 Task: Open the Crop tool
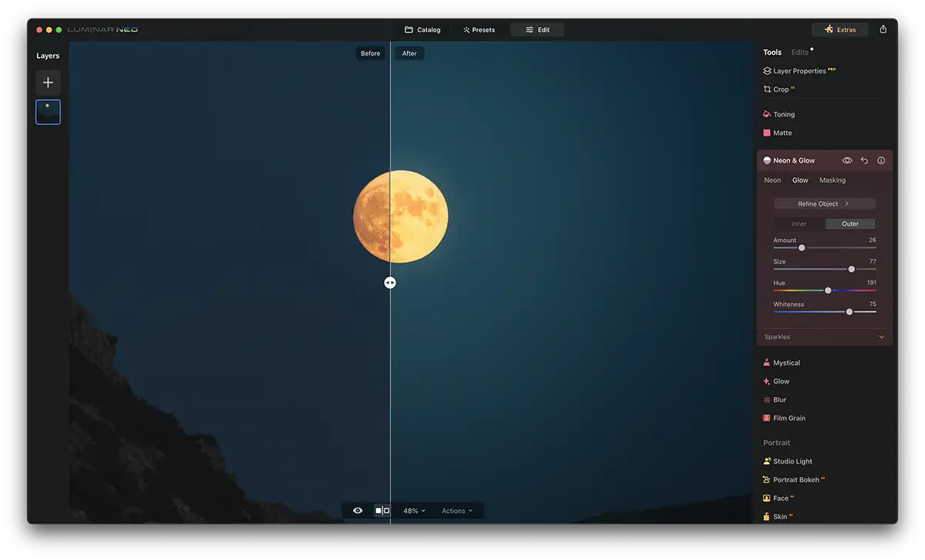click(779, 89)
